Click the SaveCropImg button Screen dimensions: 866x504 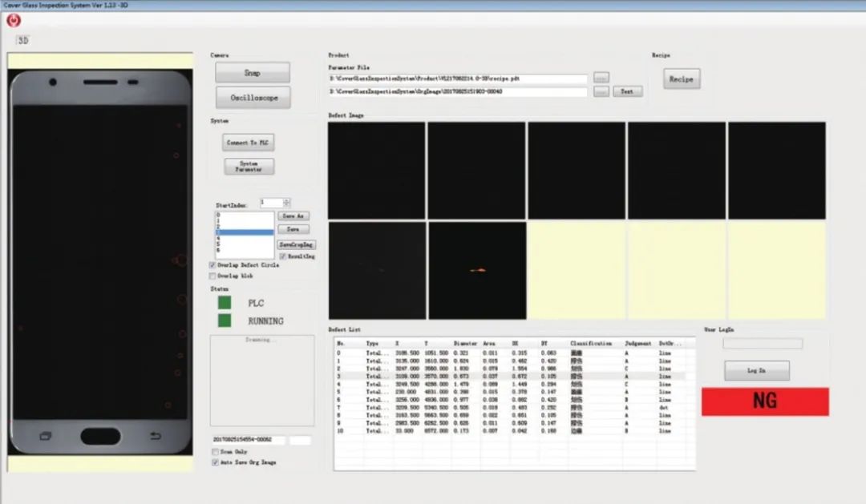point(297,244)
